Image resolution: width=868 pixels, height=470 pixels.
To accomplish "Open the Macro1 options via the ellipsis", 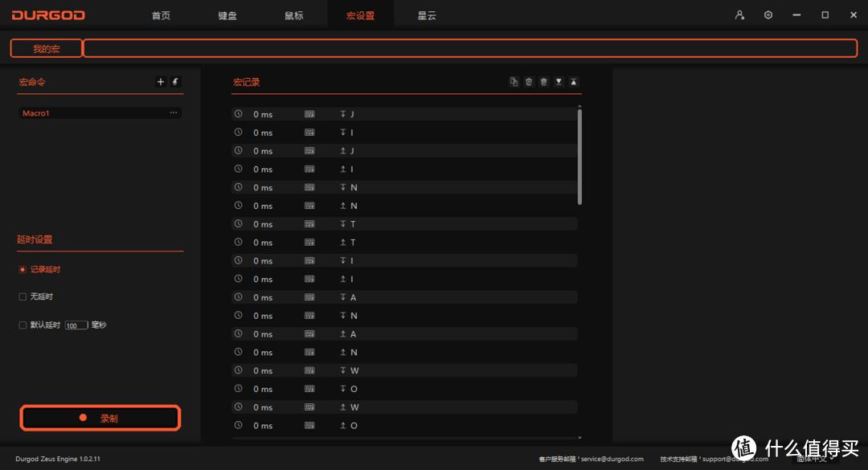I will point(173,112).
